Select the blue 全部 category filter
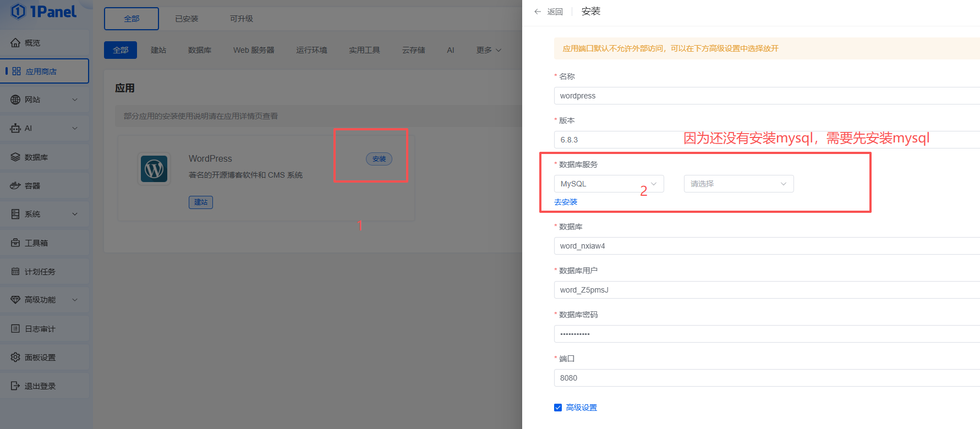Image resolution: width=980 pixels, height=429 pixels. click(121, 50)
